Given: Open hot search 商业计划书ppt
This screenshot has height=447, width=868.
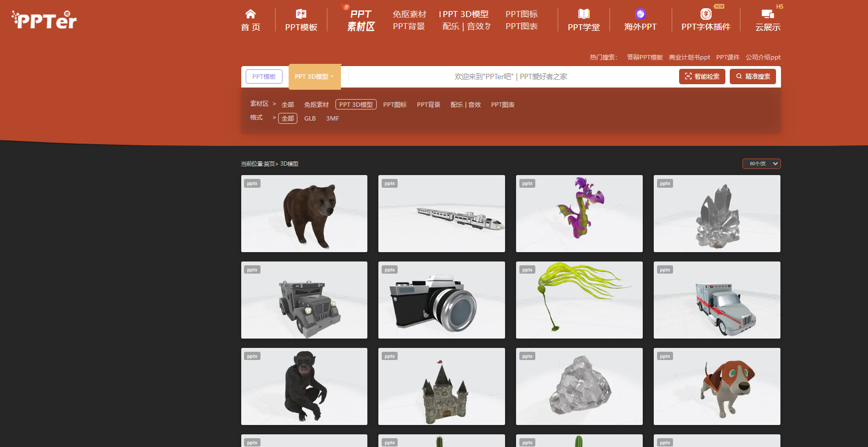Looking at the screenshot, I should [690, 57].
